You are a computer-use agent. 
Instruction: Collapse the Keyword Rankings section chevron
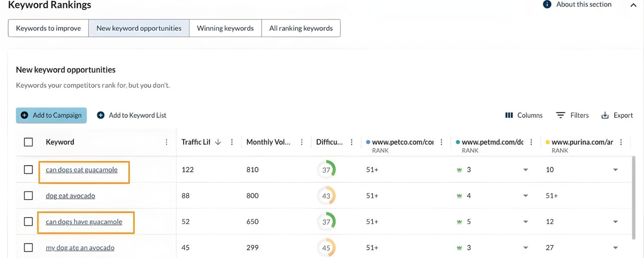(x=633, y=5)
